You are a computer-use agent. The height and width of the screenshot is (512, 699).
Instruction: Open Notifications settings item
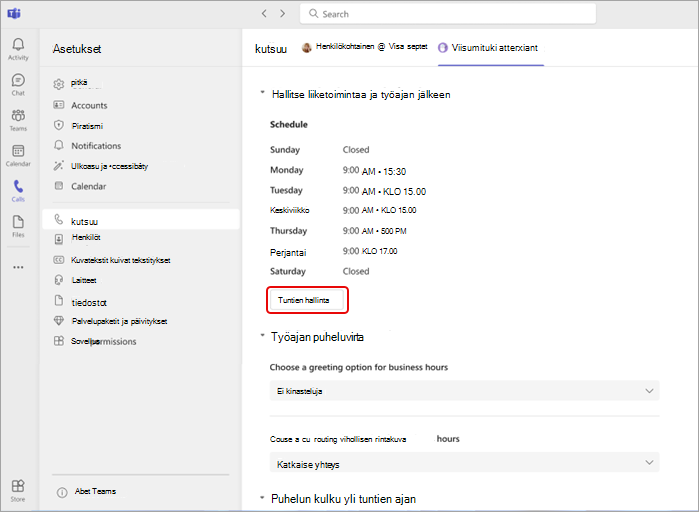(x=96, y=146)
